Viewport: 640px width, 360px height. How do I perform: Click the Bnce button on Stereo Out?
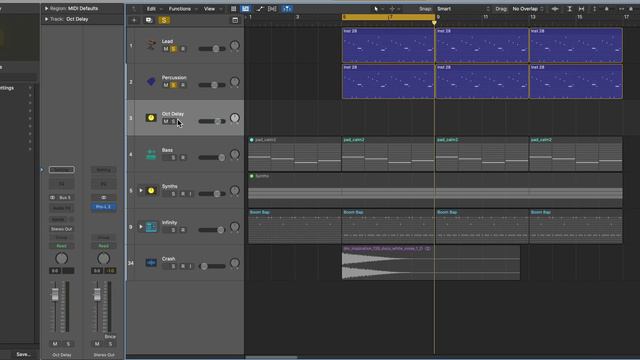point(110,337)
